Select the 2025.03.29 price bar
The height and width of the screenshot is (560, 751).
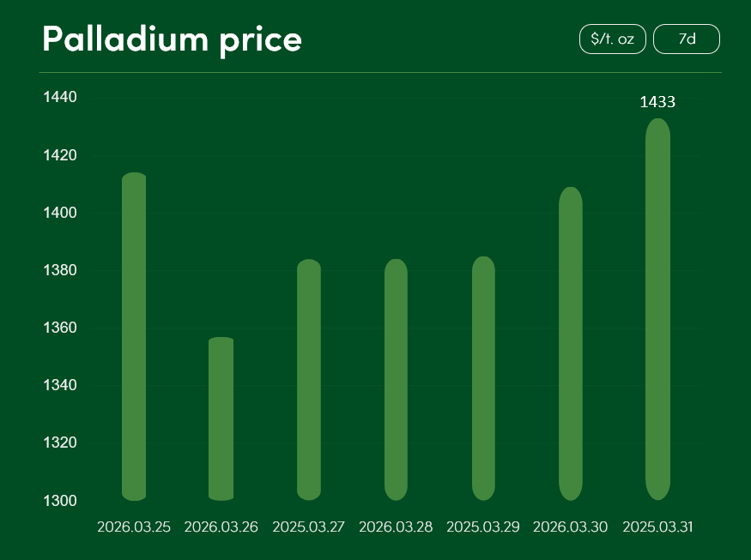[483, 378]
